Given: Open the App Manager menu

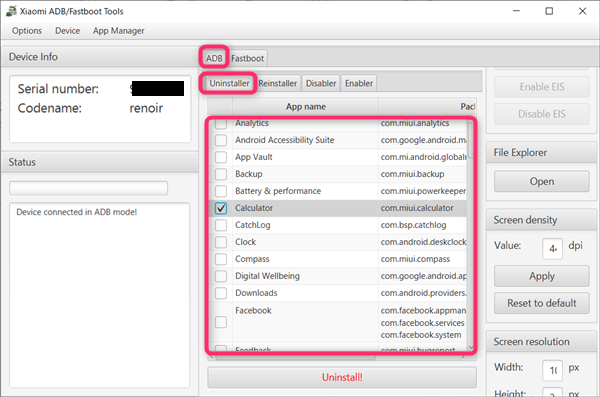Looking at the screenshot, I should tap(119, 31).
